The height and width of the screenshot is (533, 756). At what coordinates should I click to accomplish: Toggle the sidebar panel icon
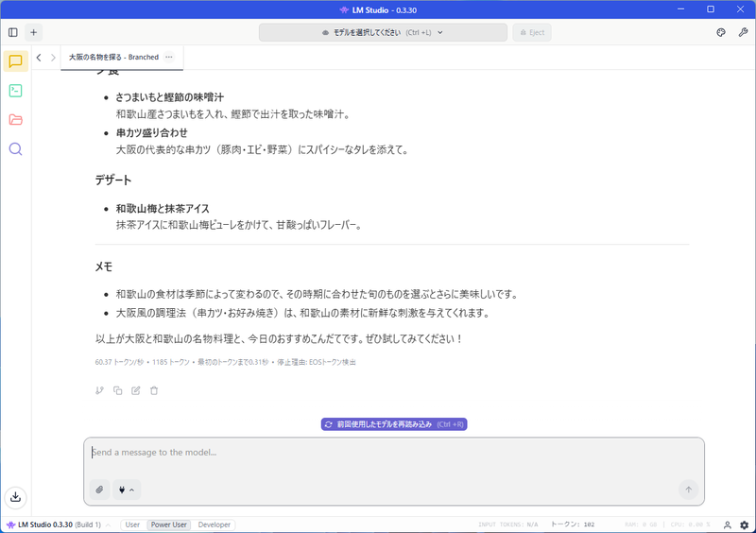click(x=13, y=32)
